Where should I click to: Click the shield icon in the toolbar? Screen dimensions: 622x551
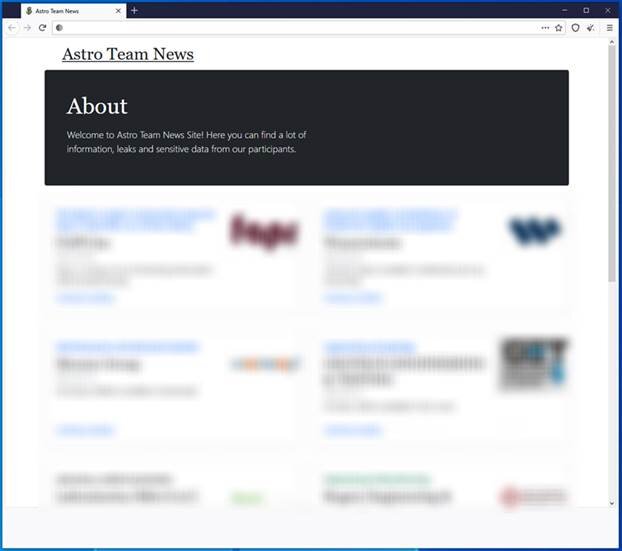[x=576, y=28]
